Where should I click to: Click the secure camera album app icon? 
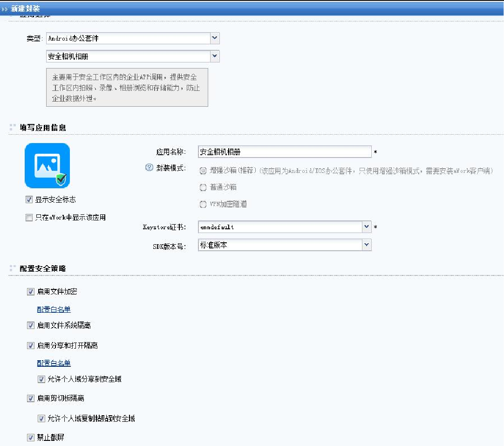pos(47,165)
